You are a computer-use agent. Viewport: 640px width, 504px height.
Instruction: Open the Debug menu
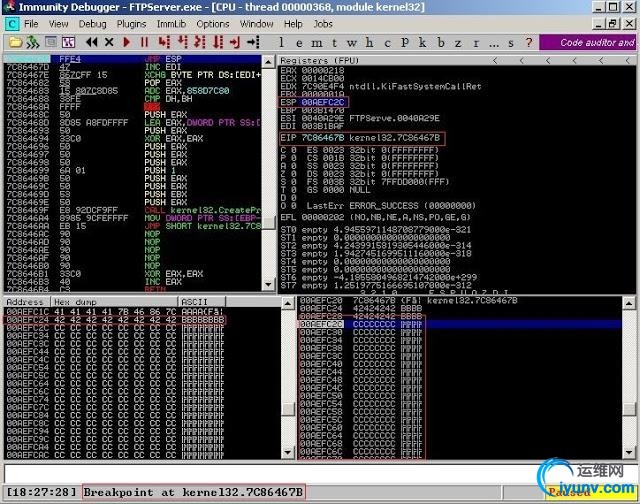click(x=93, y=24)
